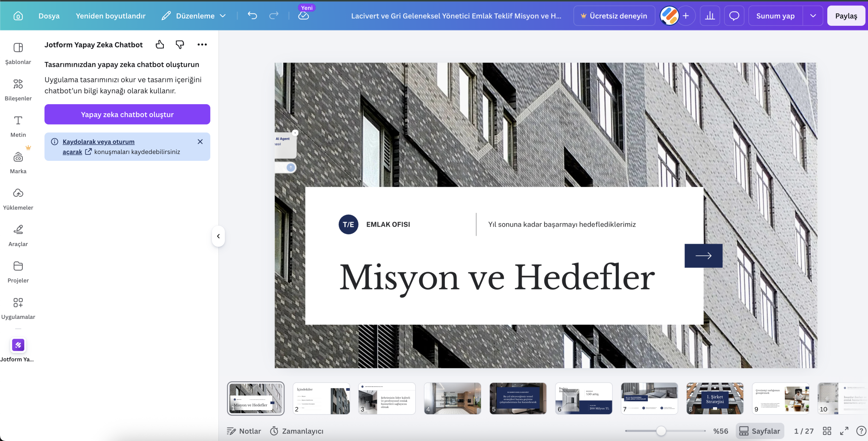Give the chatbot a thumbs down
The image size is (868, 441).
[x=180, y=44]
